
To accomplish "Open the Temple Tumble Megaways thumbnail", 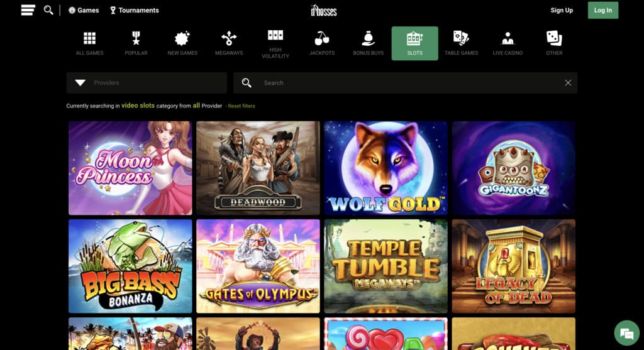I will point(386,266).
